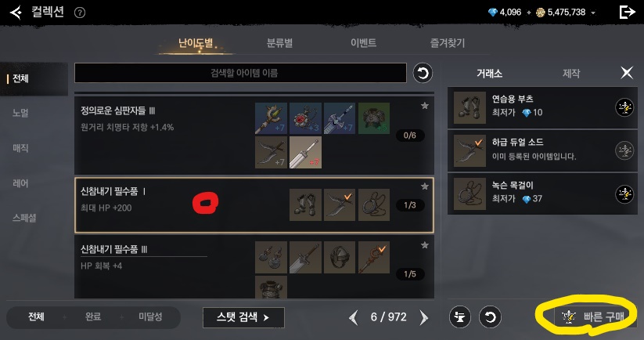Image resolution: width=644 pixels, height=340 pixels.
Task: Click the refresh icon next to anvil button
Action: tap(490, 317)
